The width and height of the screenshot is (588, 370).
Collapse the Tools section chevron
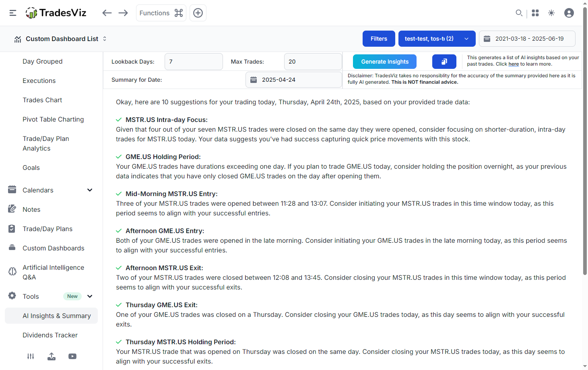(90, 296)
